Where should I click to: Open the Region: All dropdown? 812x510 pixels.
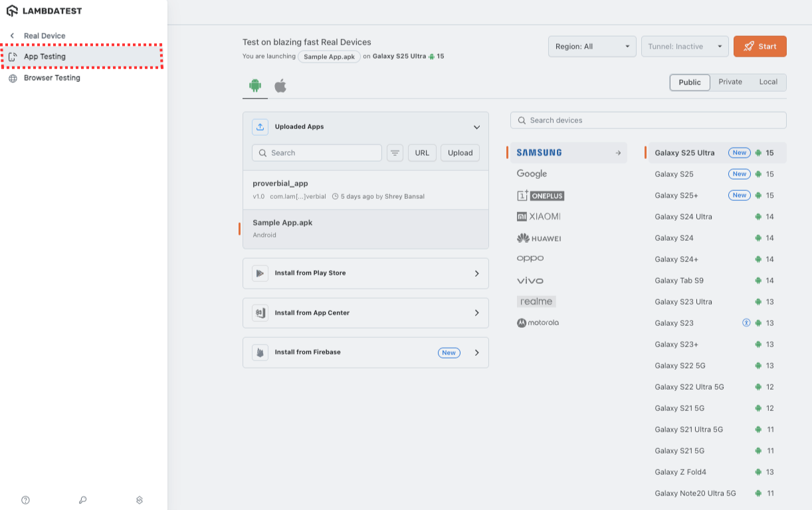[x=591, y=46]
